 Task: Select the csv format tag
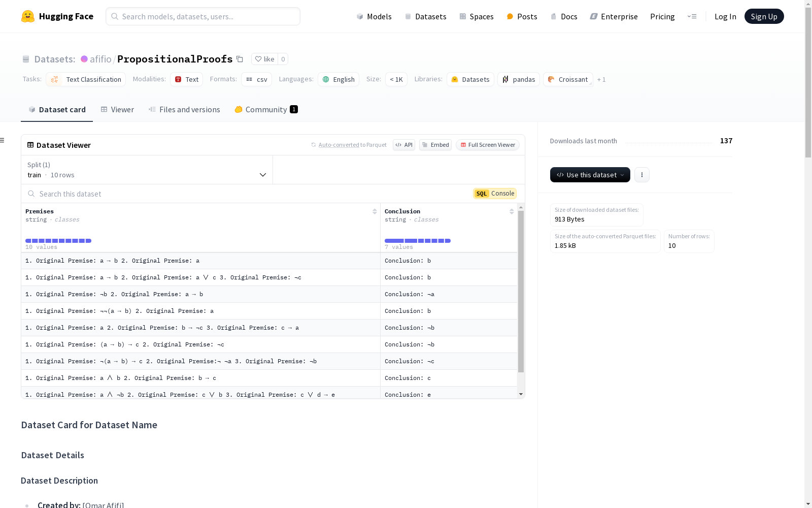[x=256, y=79]
